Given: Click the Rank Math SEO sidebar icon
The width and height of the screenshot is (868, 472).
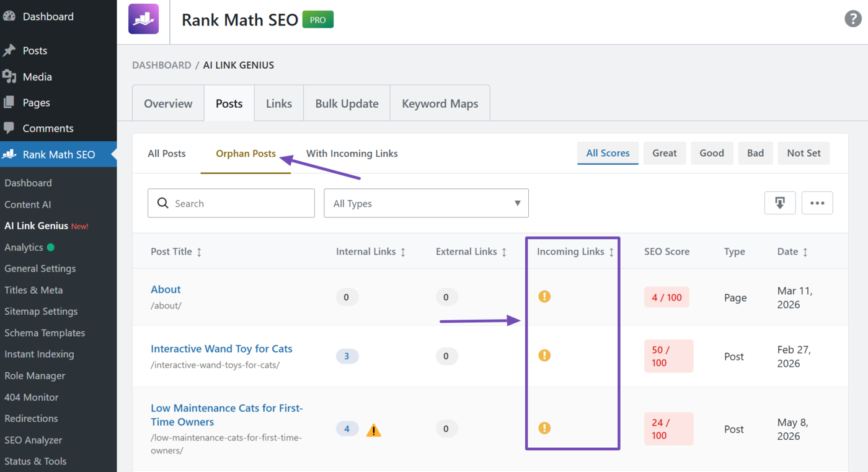Looking at the screenshot, I should pyautogui.click(x=9, y=154).
